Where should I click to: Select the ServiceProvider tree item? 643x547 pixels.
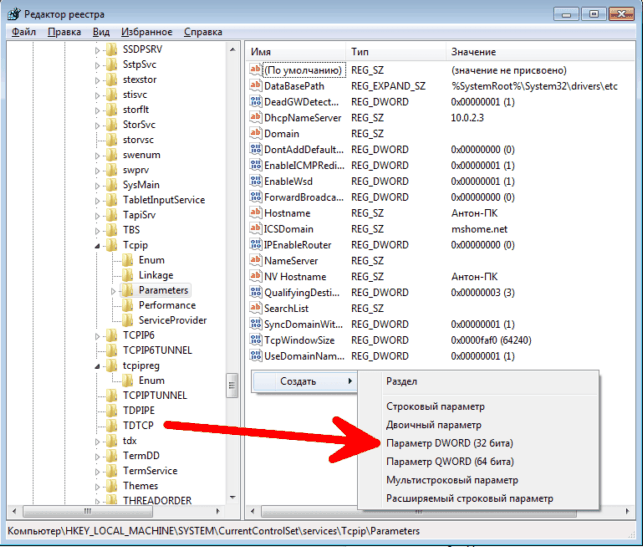[172, 320]
